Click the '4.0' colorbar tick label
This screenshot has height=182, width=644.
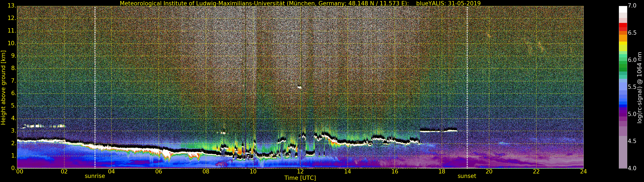[x=632, y=168]
